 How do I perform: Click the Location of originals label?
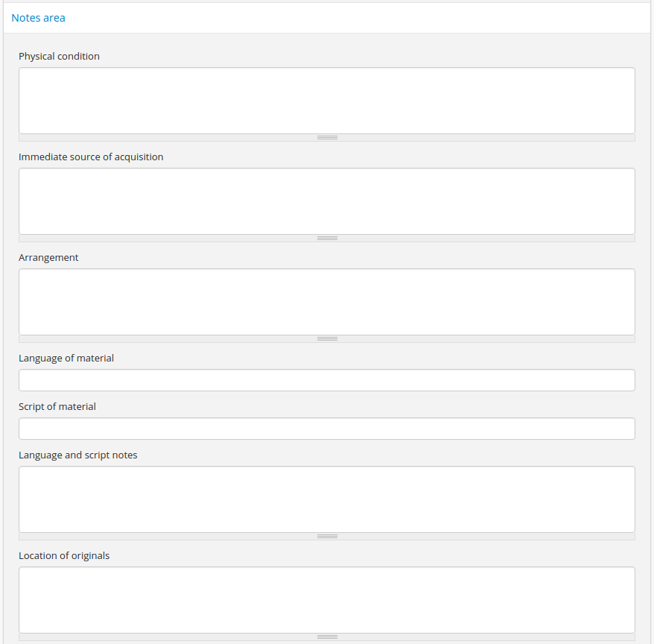[x=64, y=556]
